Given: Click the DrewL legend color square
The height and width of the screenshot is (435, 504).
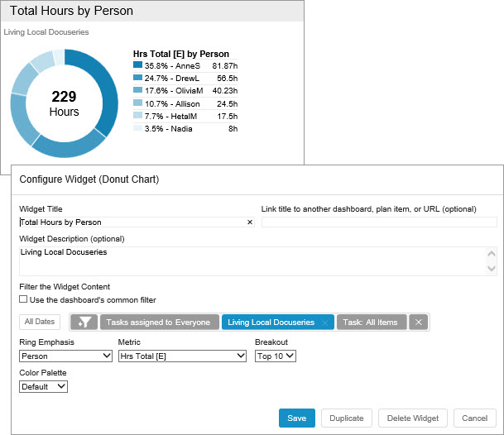Looking at the screenshot, I should pyautogui.click(x=137, y=77).
